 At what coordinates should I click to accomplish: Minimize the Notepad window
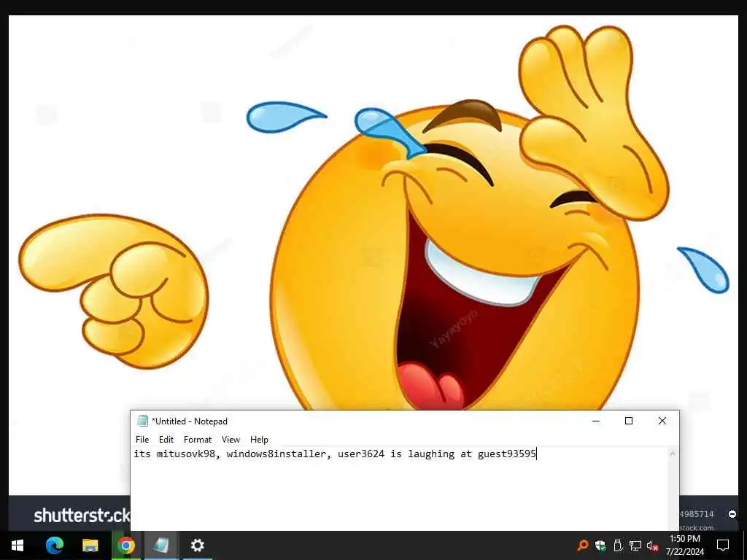[596, 421]
